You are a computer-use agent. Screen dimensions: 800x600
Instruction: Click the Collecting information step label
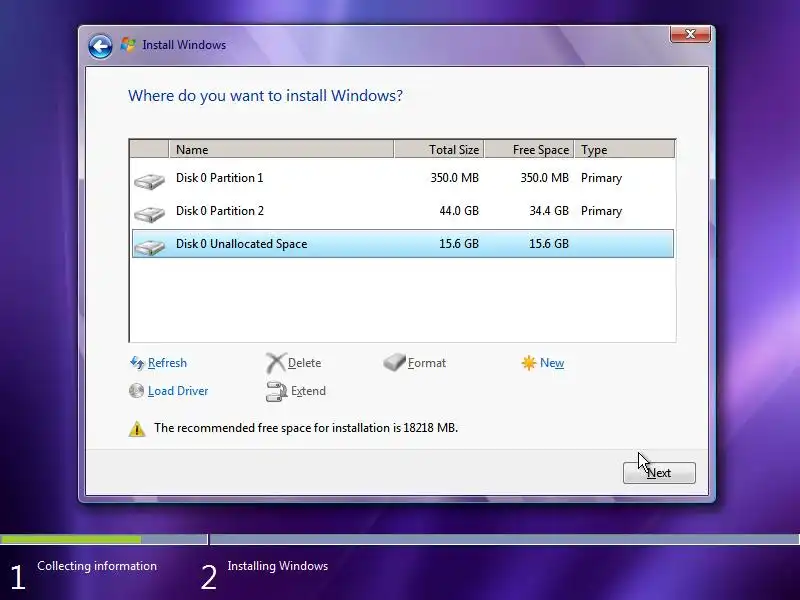pos(97,566)
